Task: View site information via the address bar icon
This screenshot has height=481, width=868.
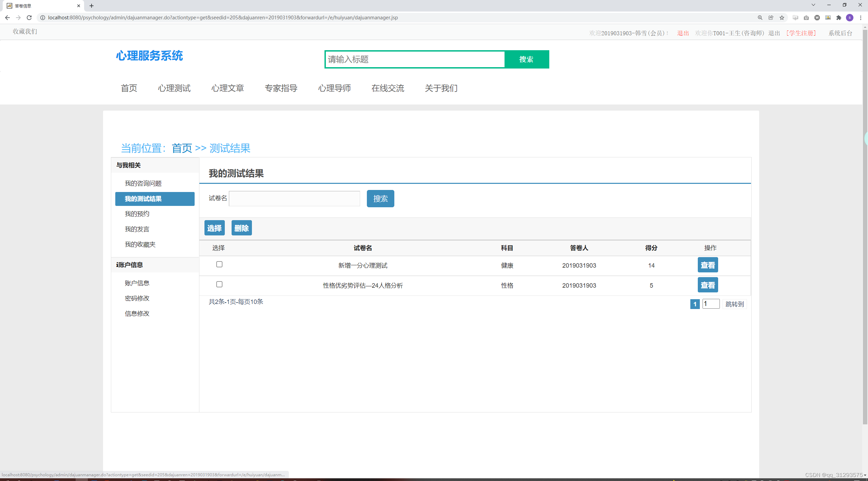Action: [x=43, y=18]
